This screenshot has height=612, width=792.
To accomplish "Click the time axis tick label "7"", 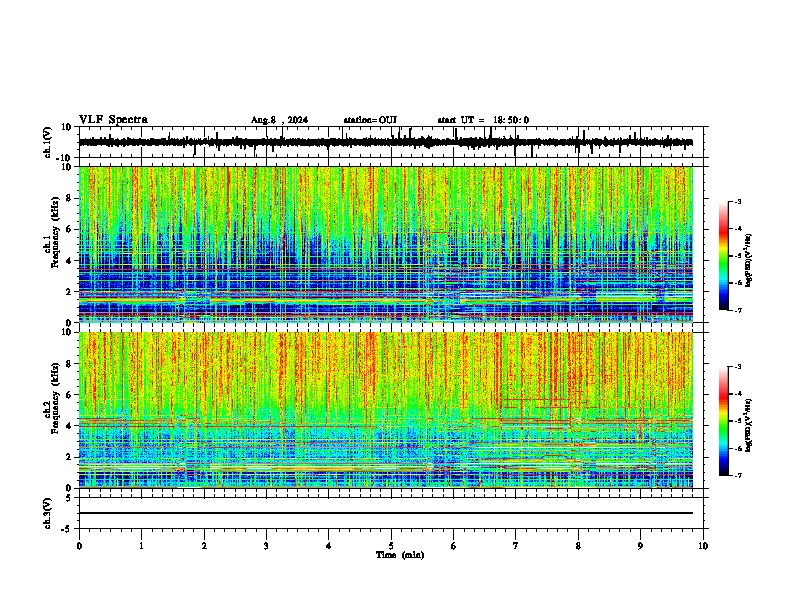I will pyautogui.click(x=516, y=546).
